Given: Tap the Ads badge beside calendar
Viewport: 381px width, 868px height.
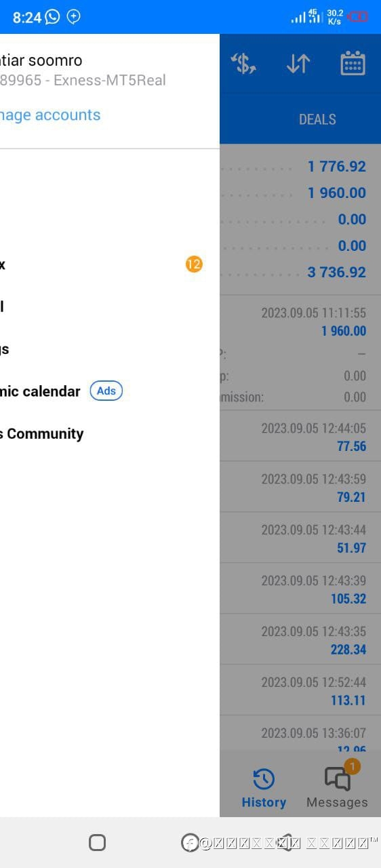Looking at the screenshot, I should [106, 391].
